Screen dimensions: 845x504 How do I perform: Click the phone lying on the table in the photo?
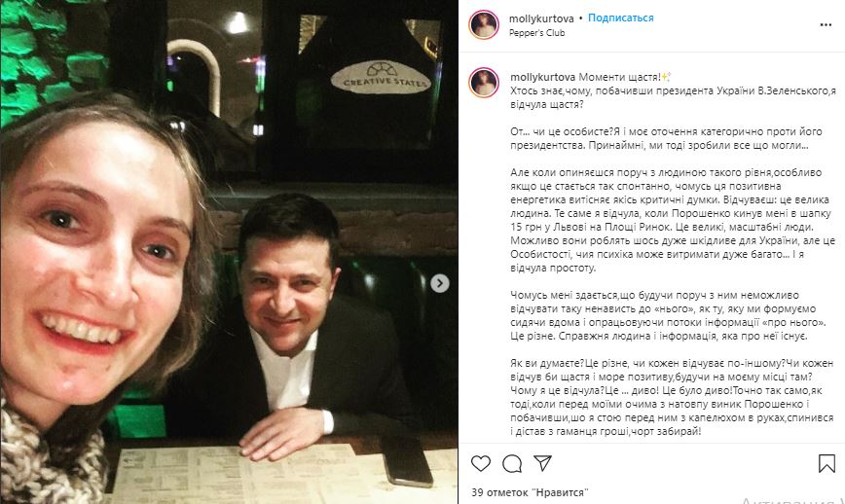(x=406, y=459)
